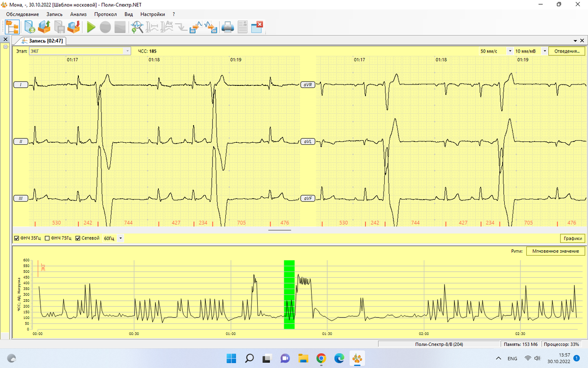This screenshot has height=368, width=588.
Task: Toggle the ФНЧ 35Гц filter checkbox
Action: point(17,238)
